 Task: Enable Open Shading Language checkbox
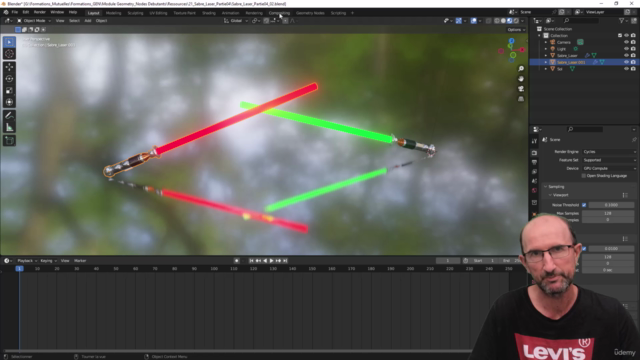pyautogui.click(x=584, y=176)
